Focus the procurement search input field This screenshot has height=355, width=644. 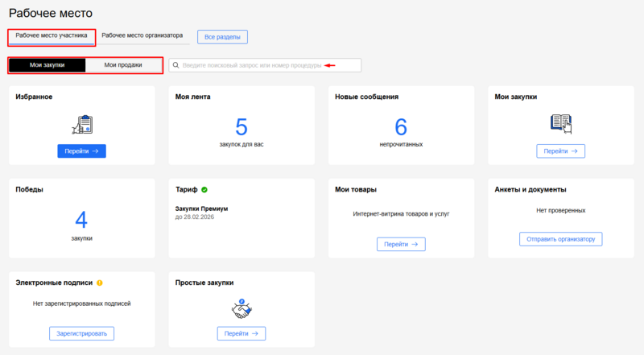coord(265,65)
